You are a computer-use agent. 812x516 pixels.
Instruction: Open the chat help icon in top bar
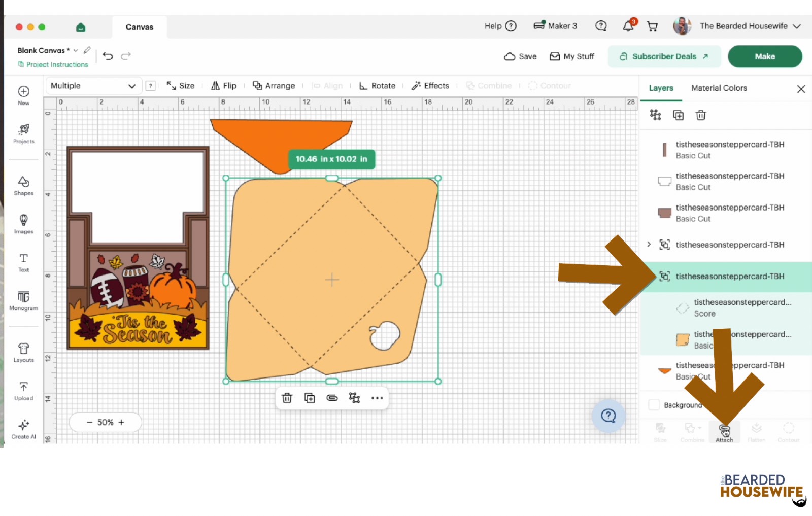click(x=601, y=26)
